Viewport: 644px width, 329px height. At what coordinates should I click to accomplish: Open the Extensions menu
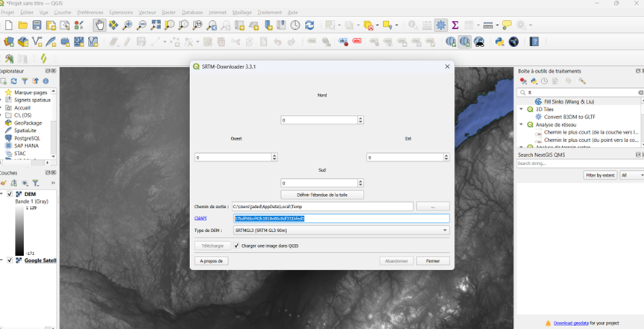pyautogui.click(x=121, y=13)
